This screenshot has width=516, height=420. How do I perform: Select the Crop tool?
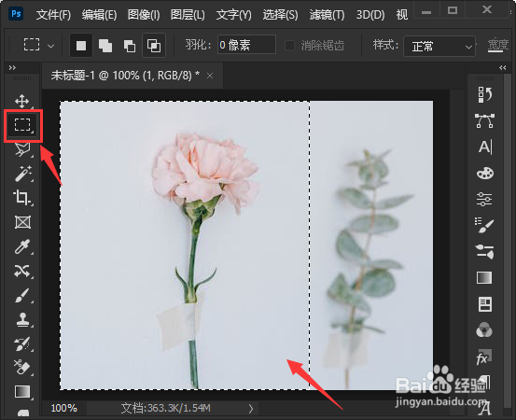click(22, 198)
